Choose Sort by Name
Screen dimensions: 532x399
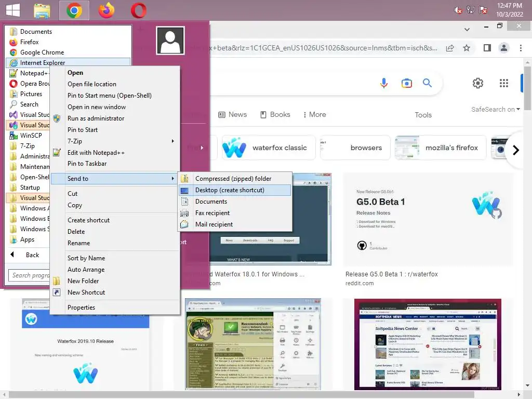pyautogui.click(x=86, y=258)
